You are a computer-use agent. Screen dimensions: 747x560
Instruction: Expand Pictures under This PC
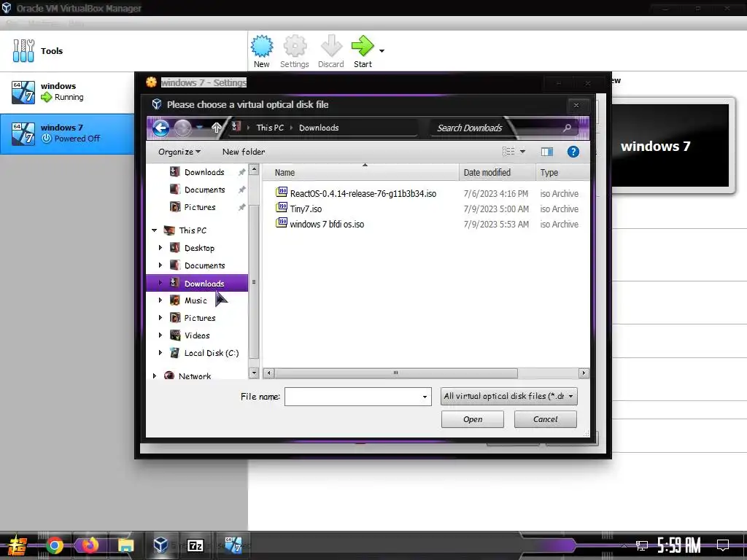pos(160,318)
